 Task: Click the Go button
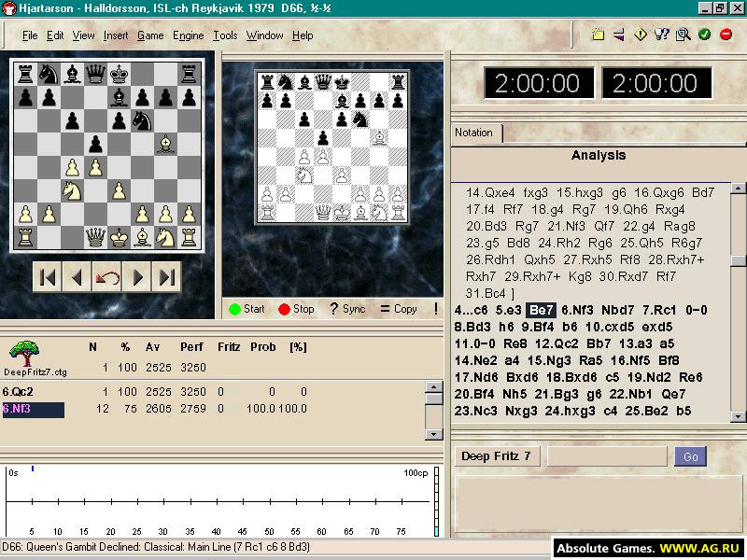click(x=690, y=456)
